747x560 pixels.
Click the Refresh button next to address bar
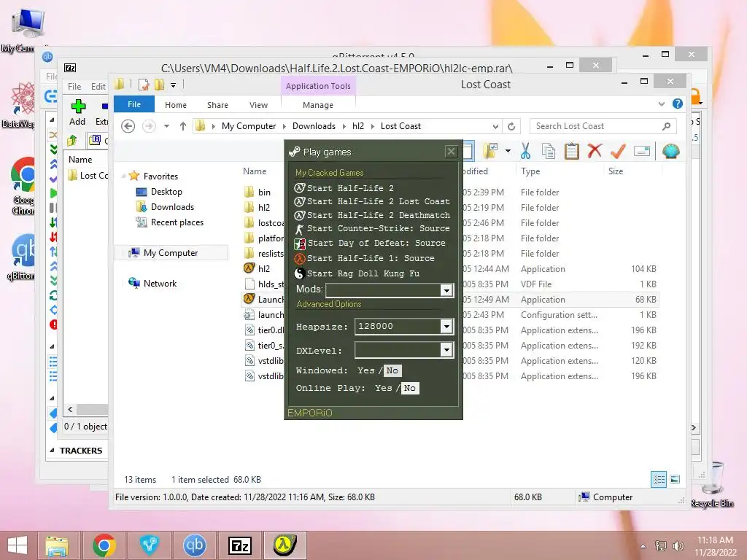point(511,126)
